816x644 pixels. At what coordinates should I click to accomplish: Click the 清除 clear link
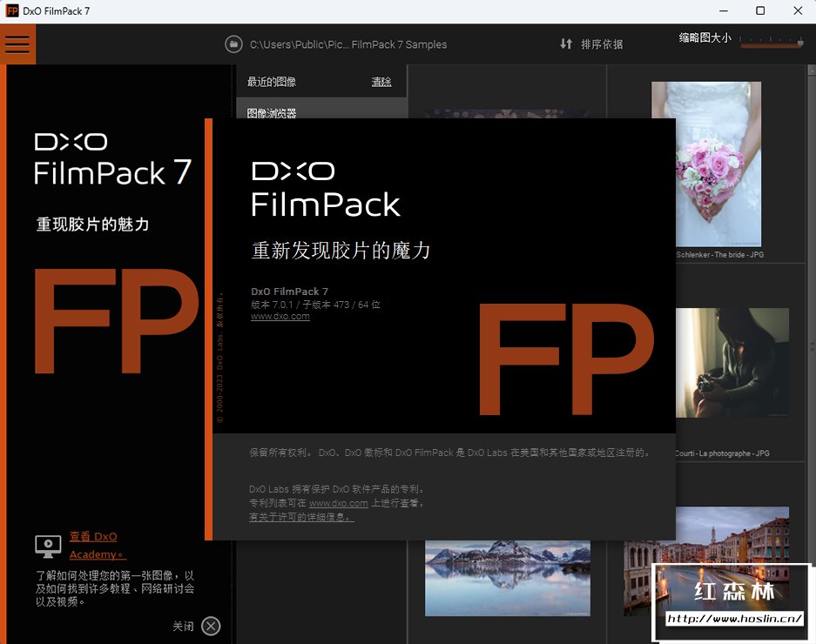click(x=381, y=82)
